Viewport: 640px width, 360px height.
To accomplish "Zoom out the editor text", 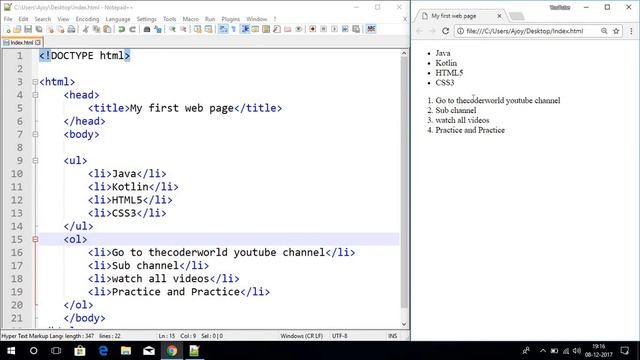I will (x=182, y=29).
